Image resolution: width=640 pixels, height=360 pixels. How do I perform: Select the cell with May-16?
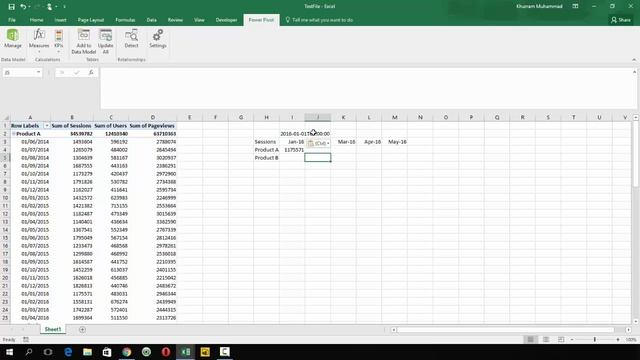coord(395,142)
